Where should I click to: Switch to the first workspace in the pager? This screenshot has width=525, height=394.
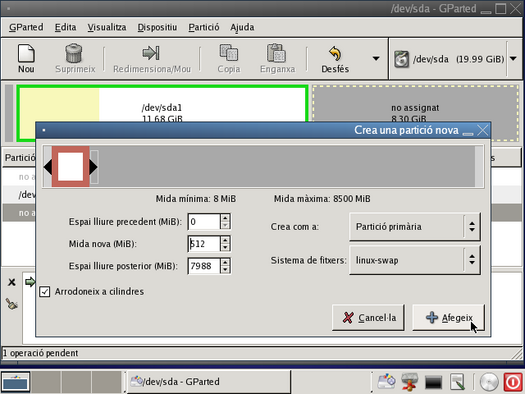tap(15, 382)
